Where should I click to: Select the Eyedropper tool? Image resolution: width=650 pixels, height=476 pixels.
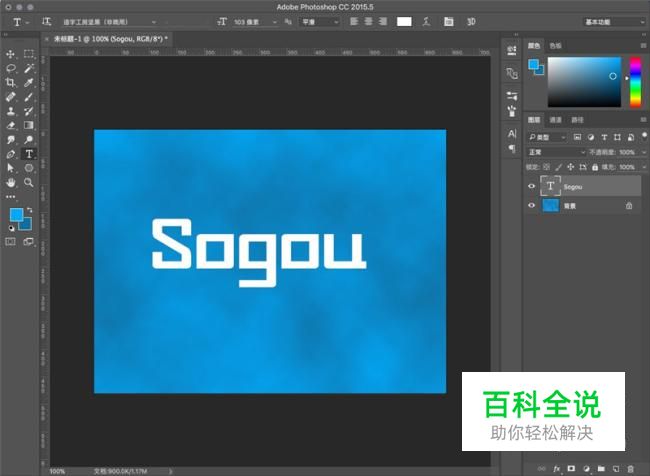[x=29, y=83]
